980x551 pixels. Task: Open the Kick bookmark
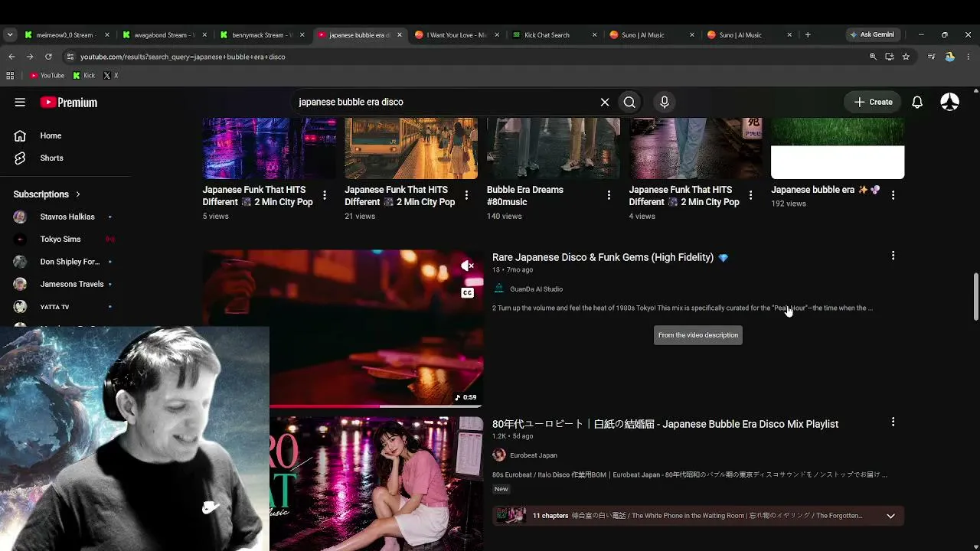pyautogui.click(x=84, y=76)
